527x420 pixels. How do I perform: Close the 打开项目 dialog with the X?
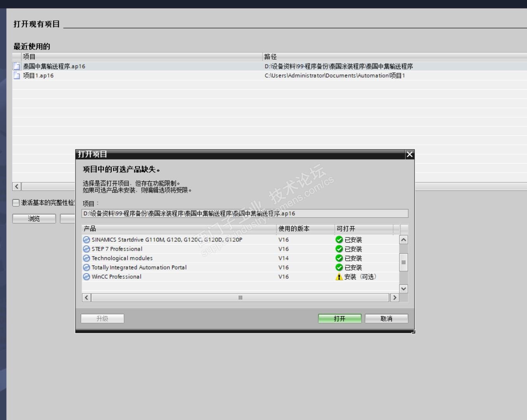[x=409, y=155]
